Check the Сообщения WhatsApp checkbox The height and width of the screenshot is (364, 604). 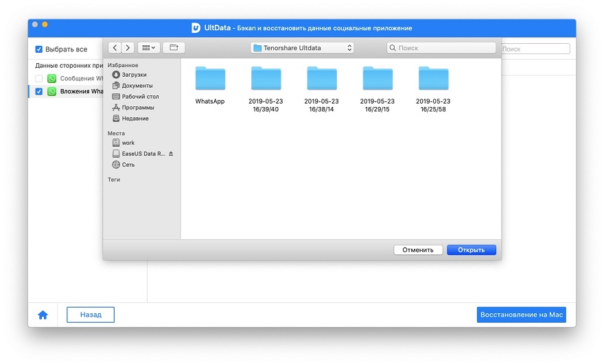(39, 79)
